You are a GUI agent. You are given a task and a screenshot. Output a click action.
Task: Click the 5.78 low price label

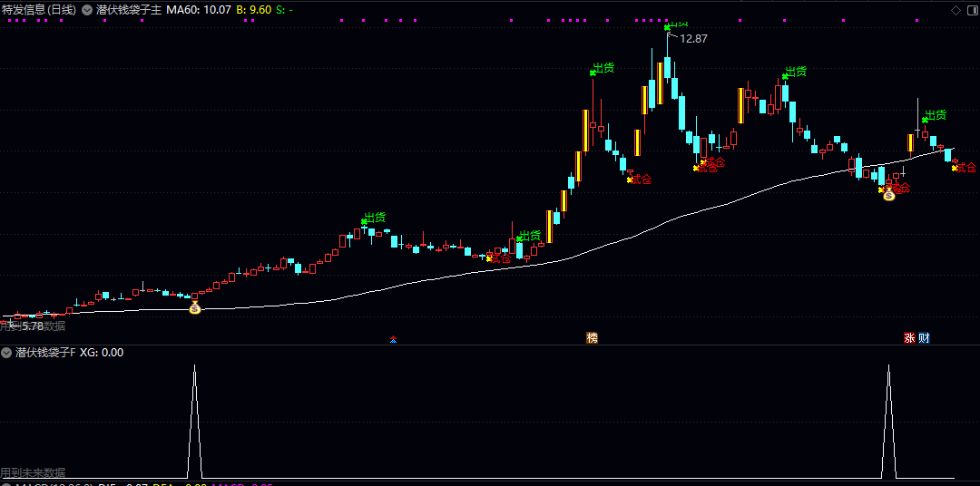(x=33, y=326)
